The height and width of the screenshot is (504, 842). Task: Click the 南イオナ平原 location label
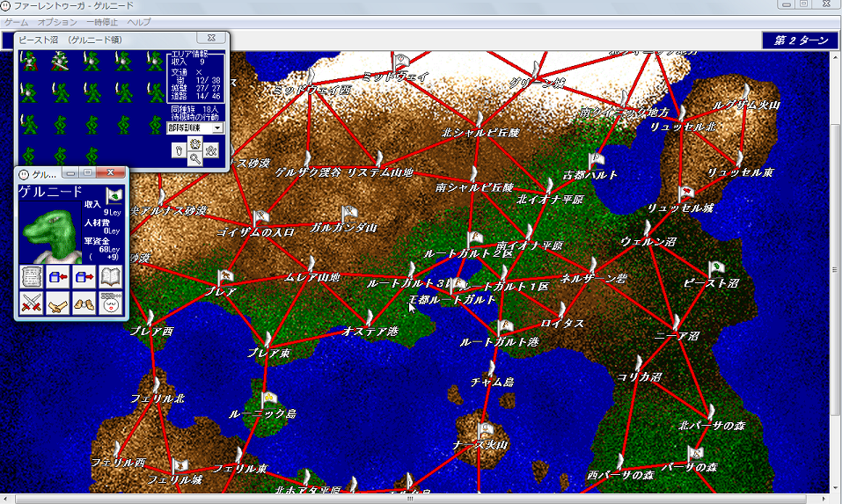(529, 245)
